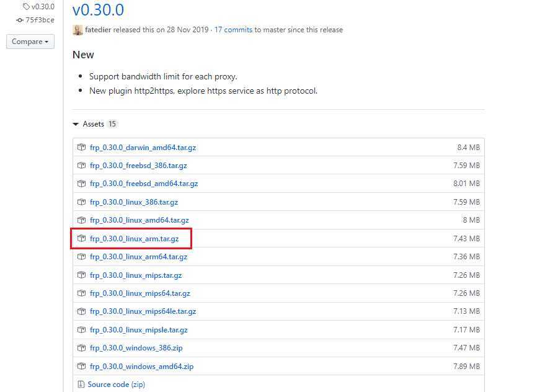Click the 'New plugin http2https' bullet text

pyautogui.click(x=203, y=91)
